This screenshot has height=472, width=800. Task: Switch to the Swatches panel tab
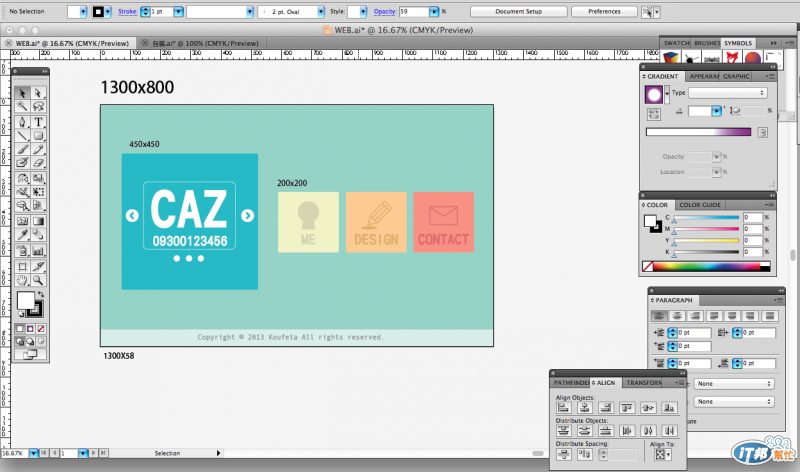(x=676, y=43)
